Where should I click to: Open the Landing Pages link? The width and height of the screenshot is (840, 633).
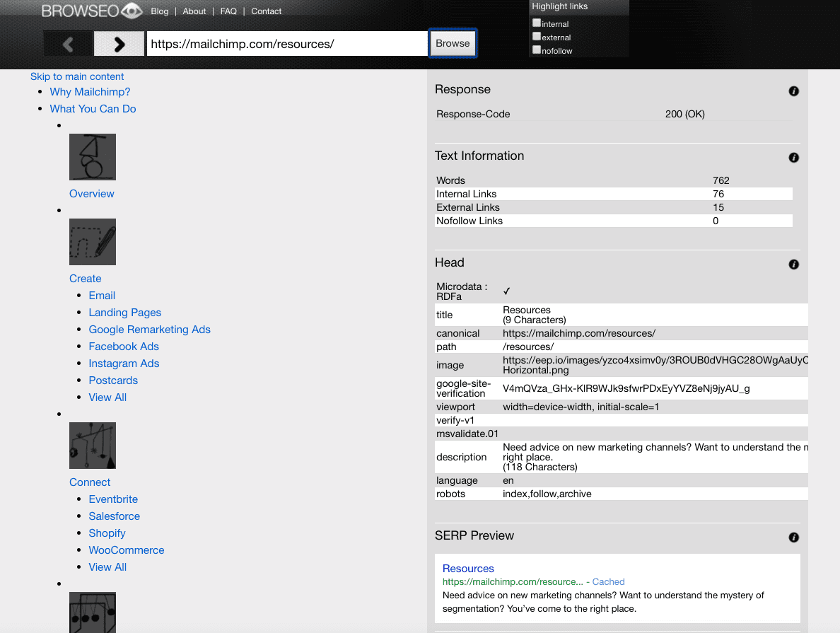(x=125, y=313)
